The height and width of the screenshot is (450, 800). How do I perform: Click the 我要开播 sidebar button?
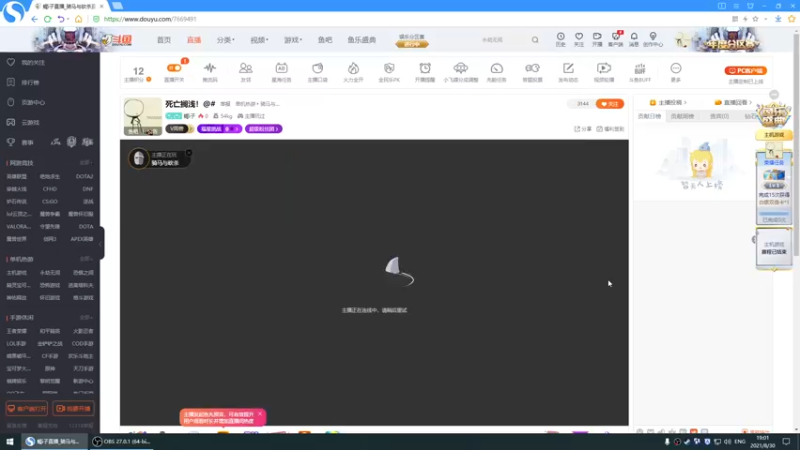pyautogui.click(x=73, y=409)
